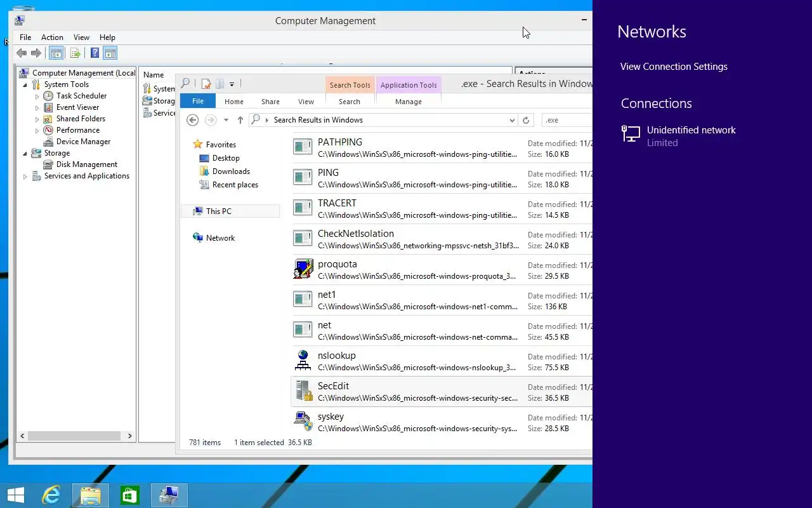Open Windows Store from taskbar
The width and height of the screenshot is (812, 508).
(x=129, y=495)
